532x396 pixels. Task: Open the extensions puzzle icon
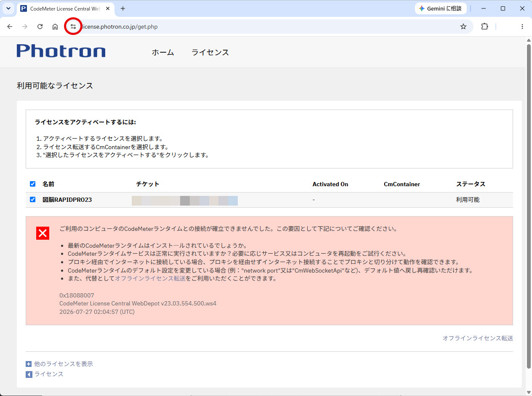tap(484, 27)
